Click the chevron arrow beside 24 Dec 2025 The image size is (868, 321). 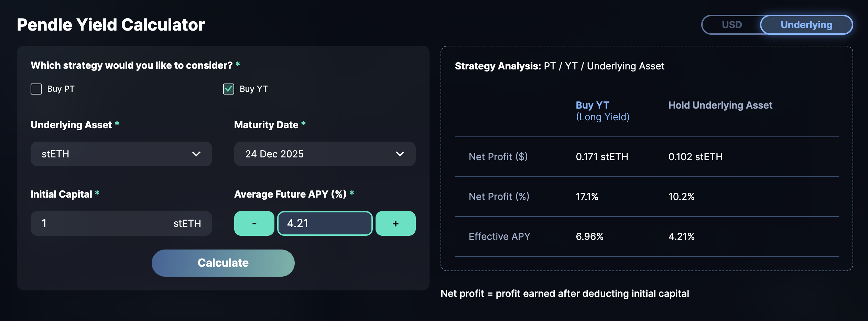point(400,154)
